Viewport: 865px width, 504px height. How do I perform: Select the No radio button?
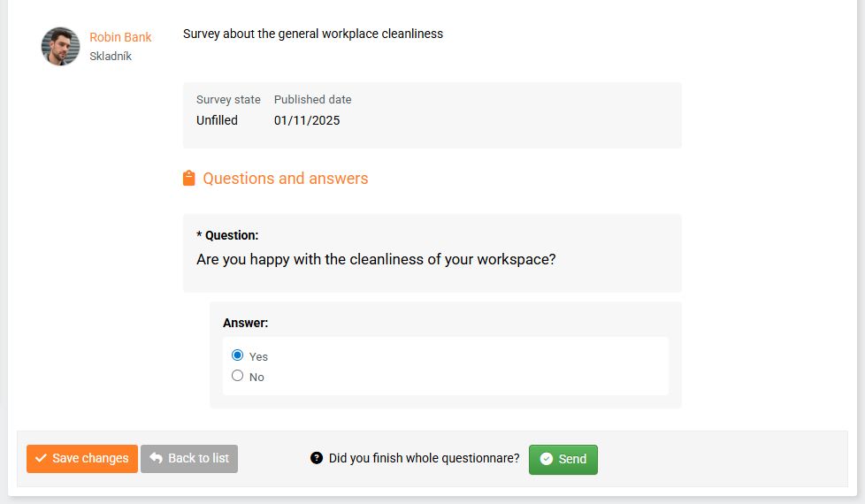tap(237, 376)
